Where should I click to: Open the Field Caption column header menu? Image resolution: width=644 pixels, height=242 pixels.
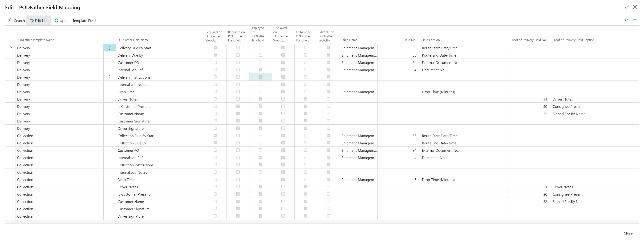pos(431,40)
